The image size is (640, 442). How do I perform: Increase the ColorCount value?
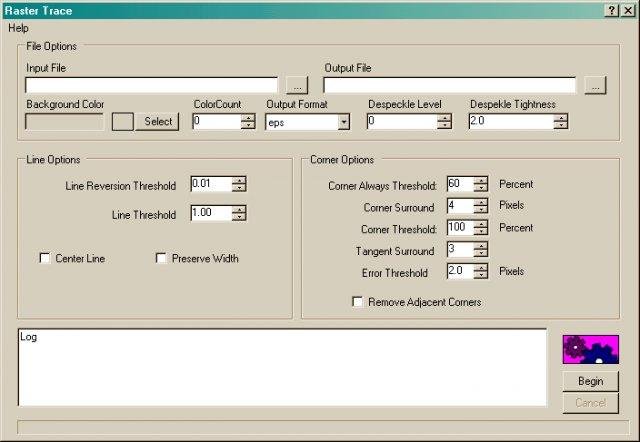(248, 118)
